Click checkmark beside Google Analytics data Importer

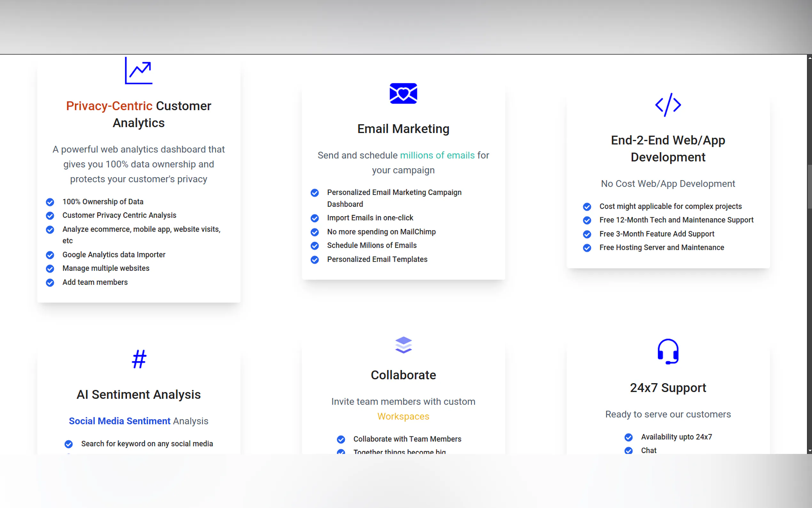click(x=50, y=255)
